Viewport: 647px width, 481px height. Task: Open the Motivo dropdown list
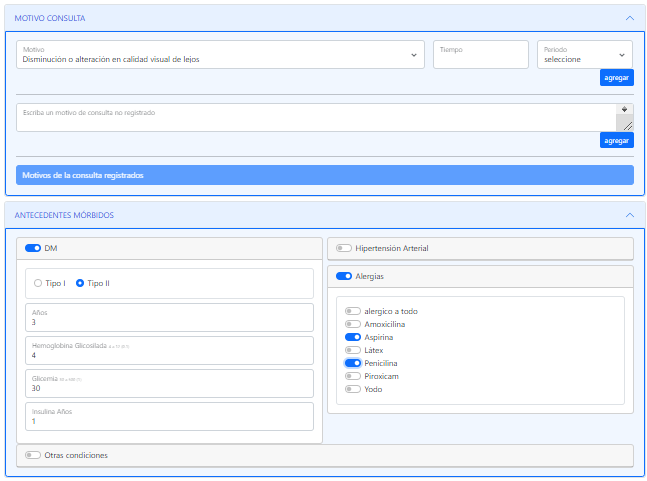(x=220, y=55)
